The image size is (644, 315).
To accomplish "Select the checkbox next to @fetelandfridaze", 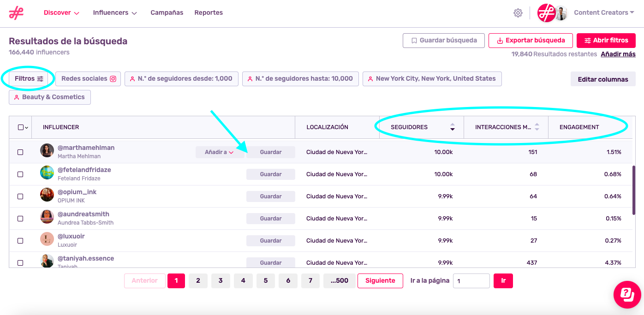I will tap(20, 174).
